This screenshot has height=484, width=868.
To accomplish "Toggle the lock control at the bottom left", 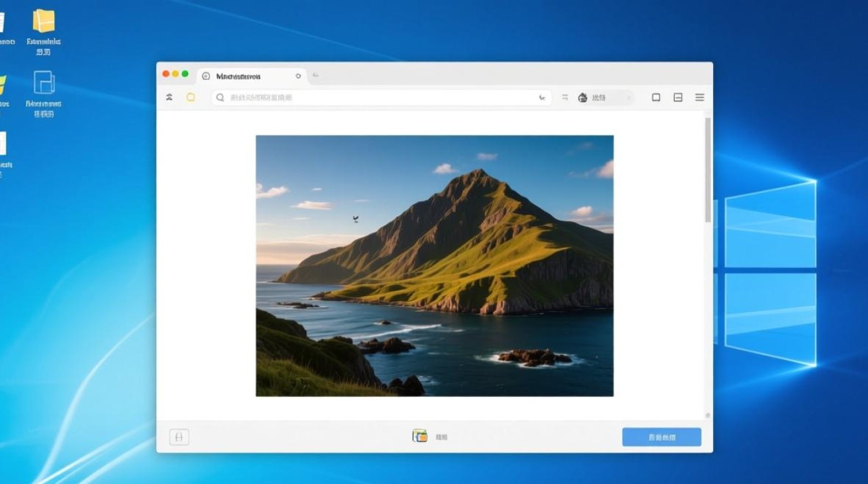I will (x=179, y=437).
